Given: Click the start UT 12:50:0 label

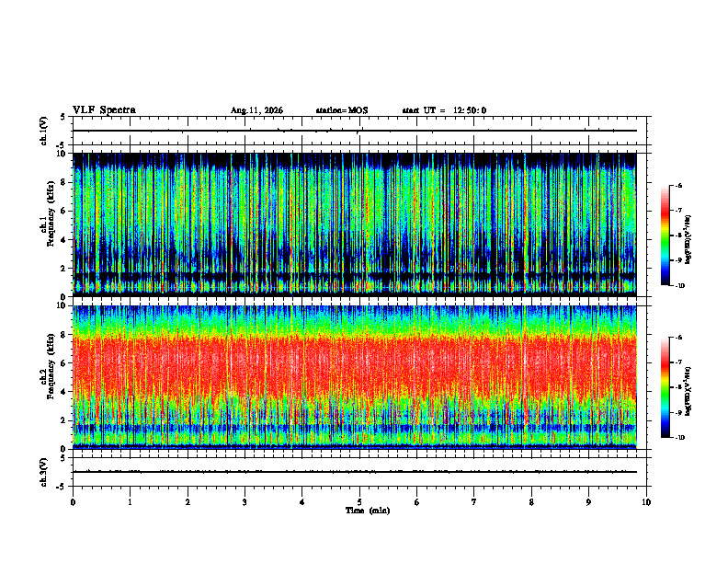Looking at the screenshot, I should click(444, 110).
